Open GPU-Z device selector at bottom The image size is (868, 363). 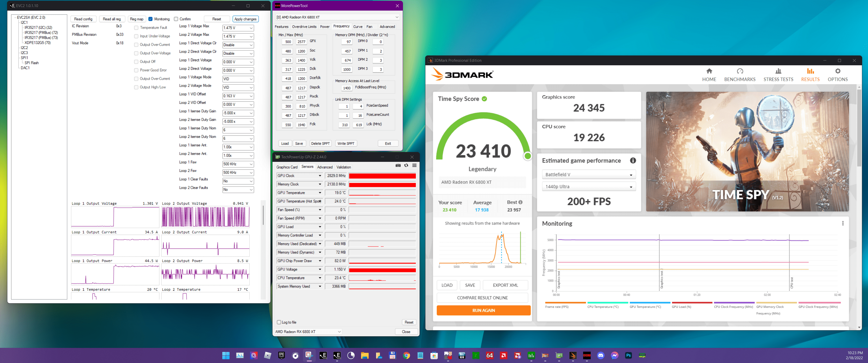(308, 332)
